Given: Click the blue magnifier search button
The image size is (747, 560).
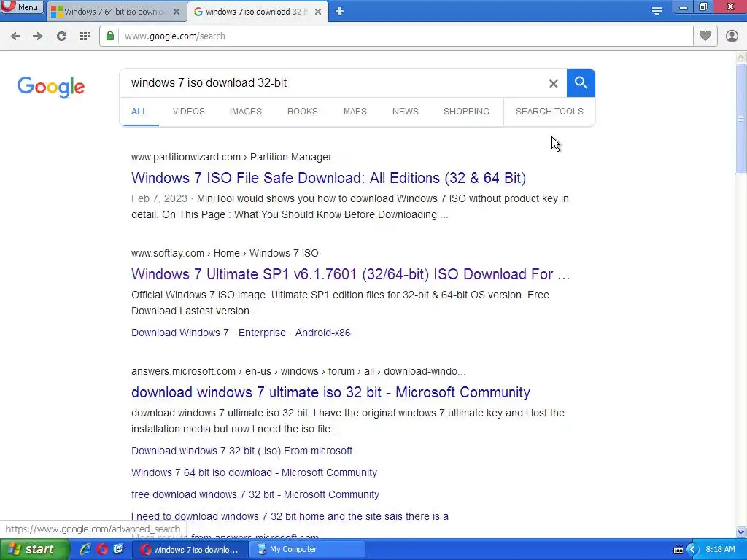Looking at the screenshot, I should click(581, 83).
